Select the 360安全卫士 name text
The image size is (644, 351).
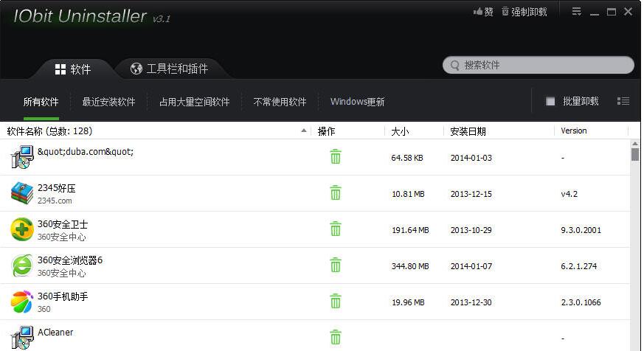click(x=63, y=224)
